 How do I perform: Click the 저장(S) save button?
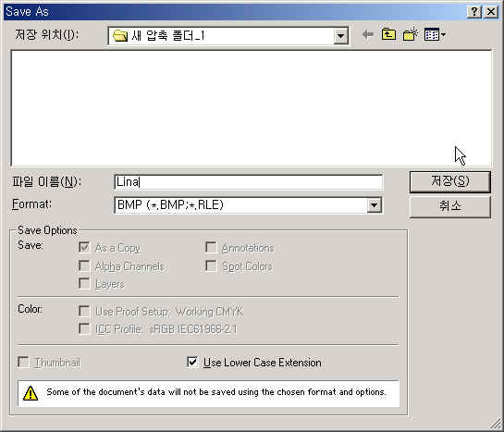(x=450, y=181)
